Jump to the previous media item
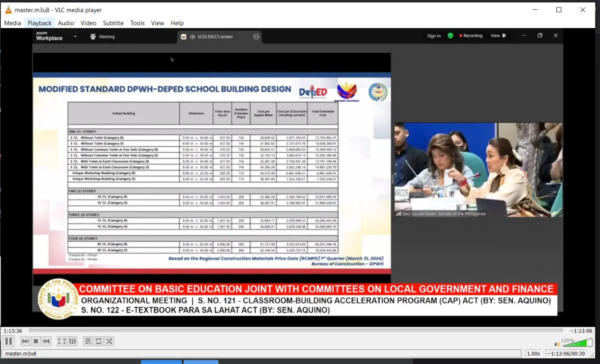600x364 pixels. pyautogui.click(x=25, y=342)
